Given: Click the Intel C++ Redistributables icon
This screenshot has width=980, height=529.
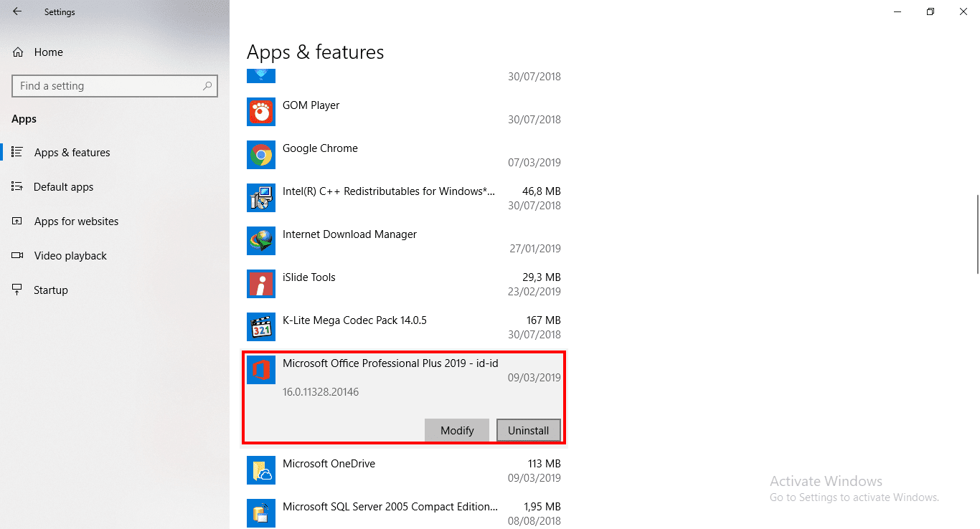Looking at the screenshot, I should click(x=261, y=198).
